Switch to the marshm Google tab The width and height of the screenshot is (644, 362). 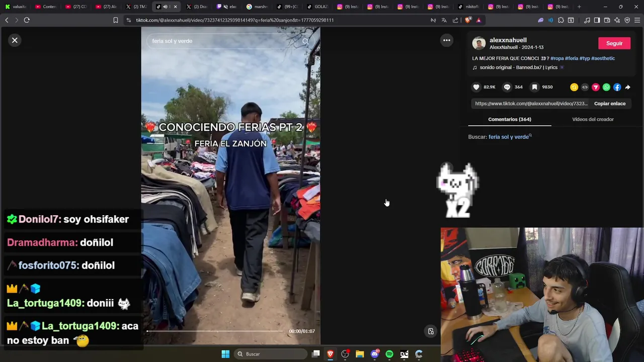coord(258,7)
